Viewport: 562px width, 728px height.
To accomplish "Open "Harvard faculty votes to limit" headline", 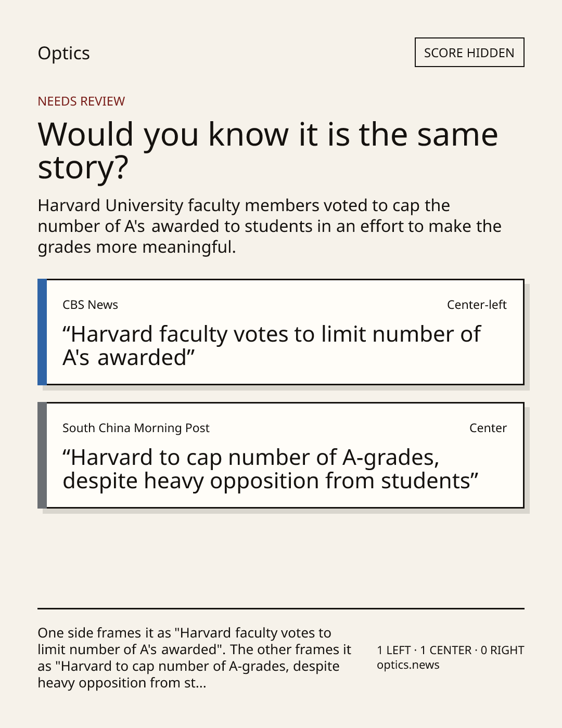I will coord(272,346).
